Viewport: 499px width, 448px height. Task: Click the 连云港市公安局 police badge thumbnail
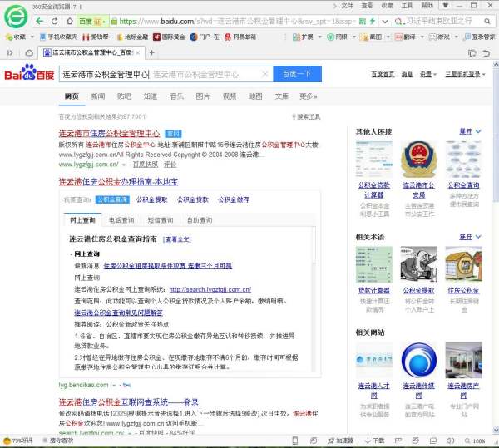(419, 160)
